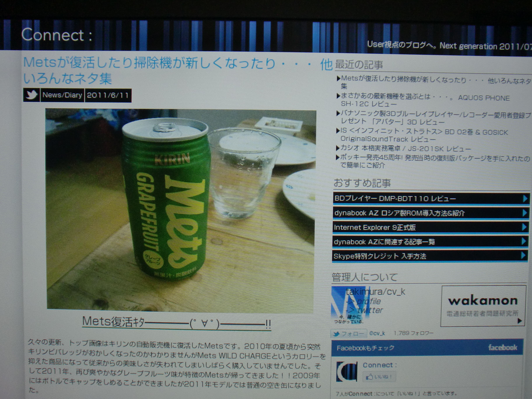Open the article title starting with Metsが復活
This screenshot has width=532, height=399.
point(178,70)
